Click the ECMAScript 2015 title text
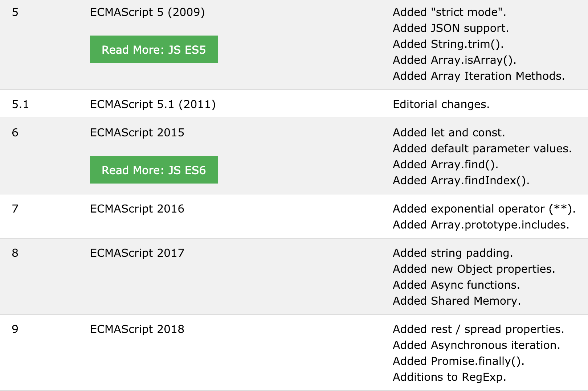588x391 pixels. click(137, 133)
